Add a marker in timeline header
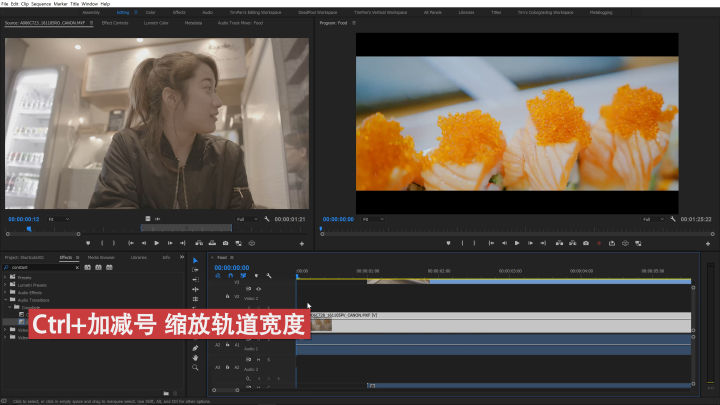Image resolution: width=720 pixels, height=405 pixels. pos(256,276)
